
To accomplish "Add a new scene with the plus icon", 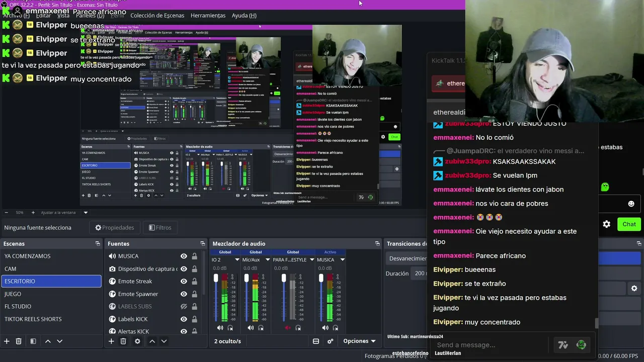I will [x=7, y=341].
